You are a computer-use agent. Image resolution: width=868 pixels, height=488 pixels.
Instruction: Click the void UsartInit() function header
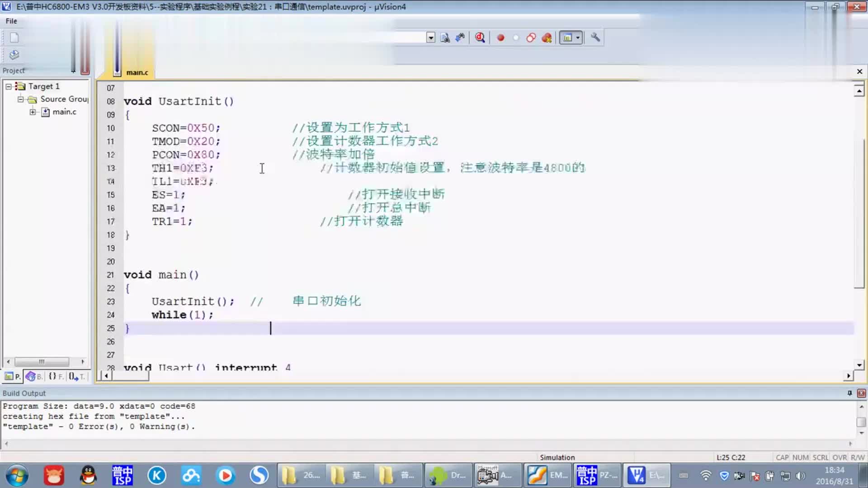pos(179,101)
